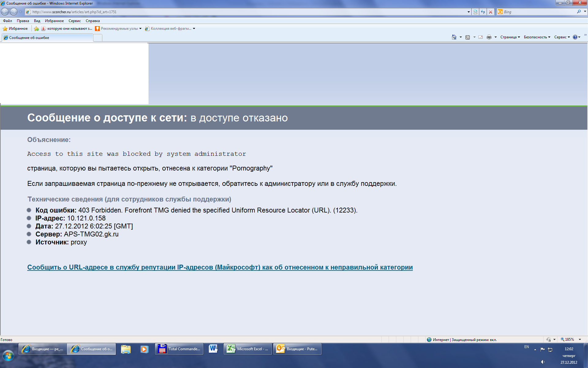Expand Коллекция веб-фрагментов gallery dropdown

(x=170, y=29)
